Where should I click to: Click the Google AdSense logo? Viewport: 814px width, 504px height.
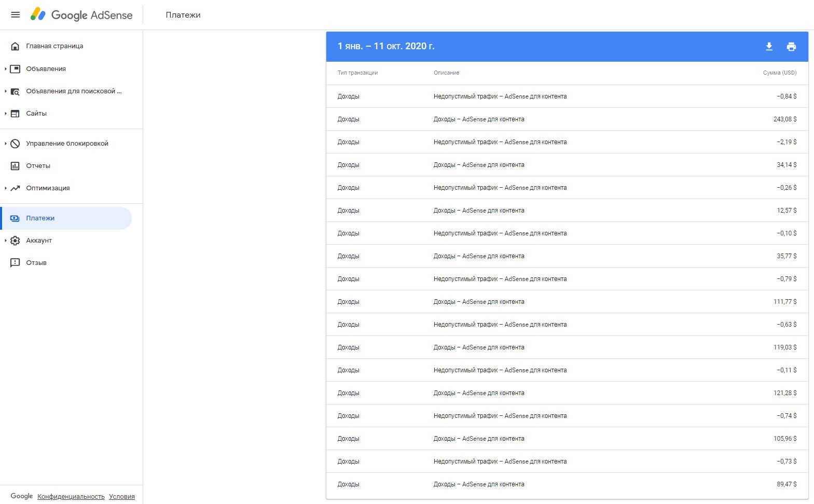[x=81, y=15]
